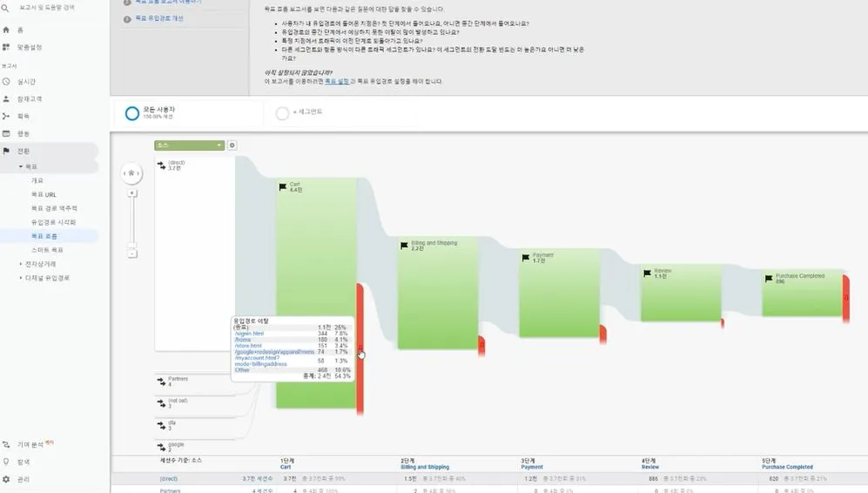Open Attribution (기여 분석) icon
The image size is (868, 493).
pyautogui.click(x=6, y=444)
